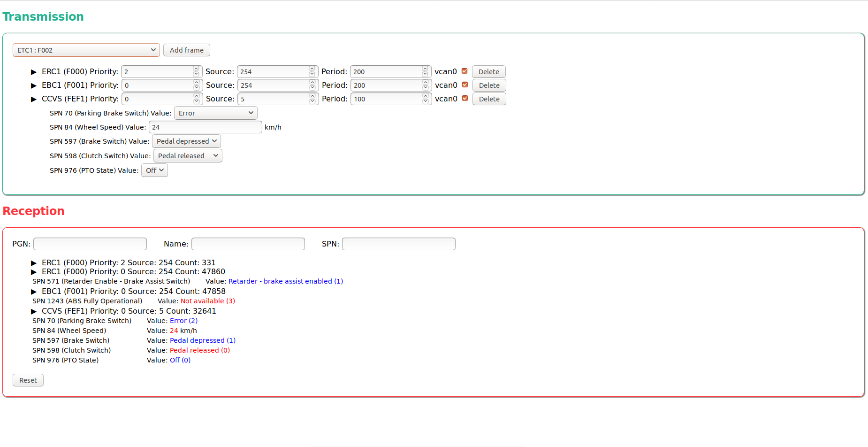Click the Reception section heading
The image size is (868, 447).
[34, 211]
